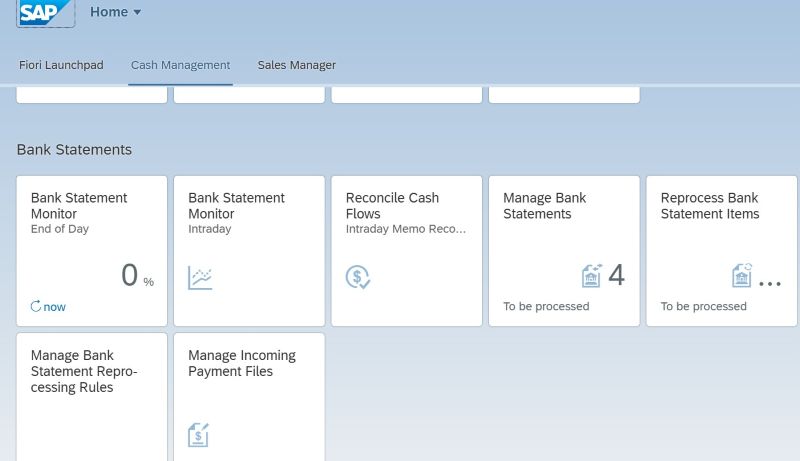Click the 'Intraday Memo Reco...' subtitle
Image resolution: width=800 pixels, height=461 pixels.
point(406,229)
